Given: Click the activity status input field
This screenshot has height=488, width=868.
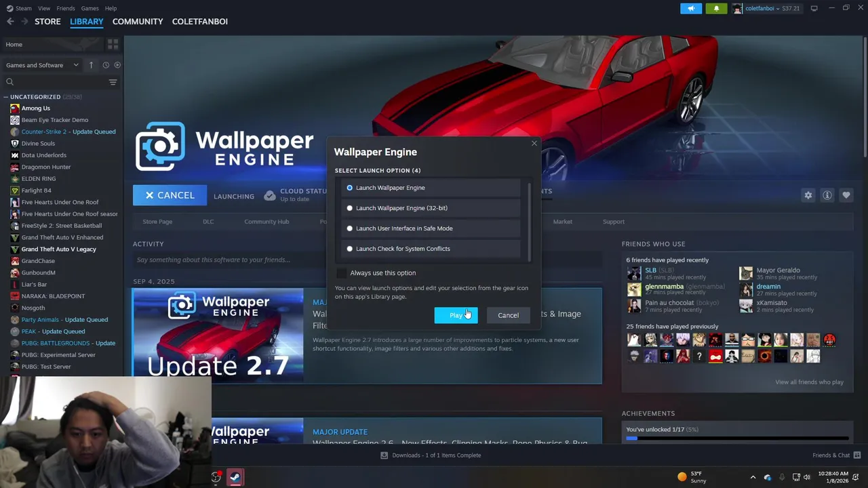Looking at the screenshot, I should click(x=367, y=260).
